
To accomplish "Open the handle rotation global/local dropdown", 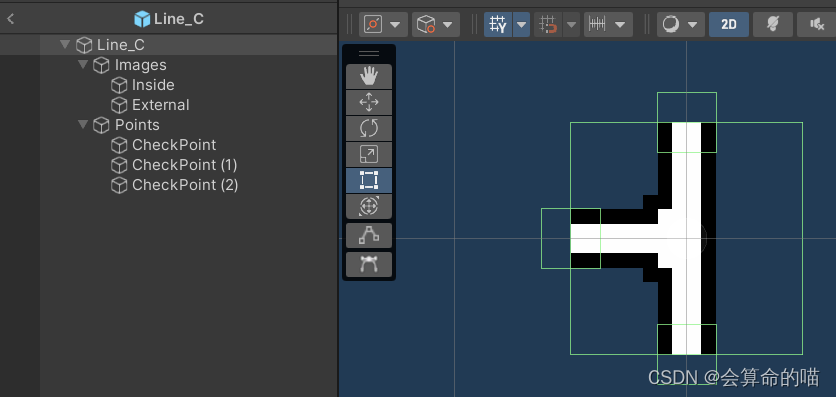I will click(436, 25).
